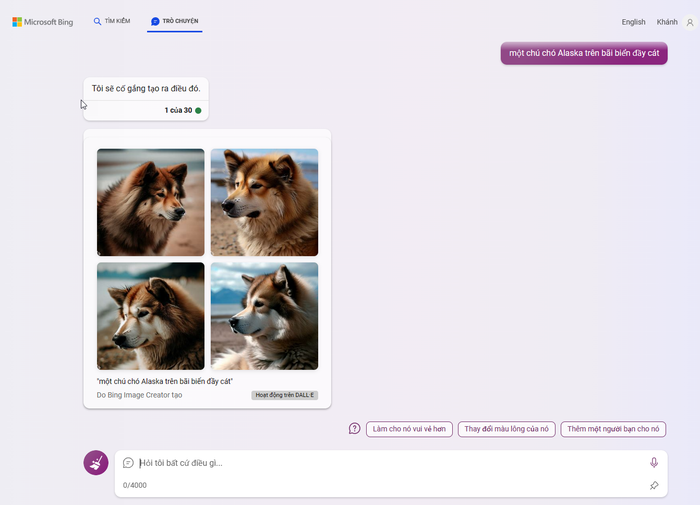700x505 pixels.
Task: Switch to the Trò Chuyện chat tab
Action: (174, 21)
